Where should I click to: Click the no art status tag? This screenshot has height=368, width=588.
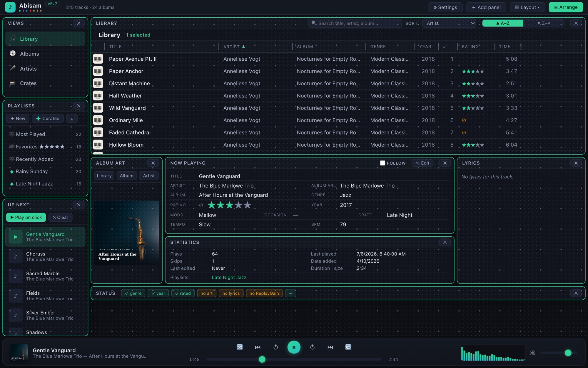pos(206,293)
